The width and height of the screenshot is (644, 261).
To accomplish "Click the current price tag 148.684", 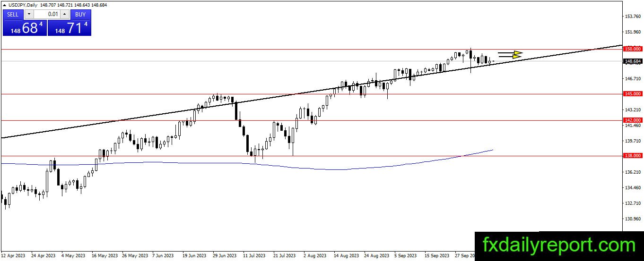I will pyautogui.click(x=633, y=61).
